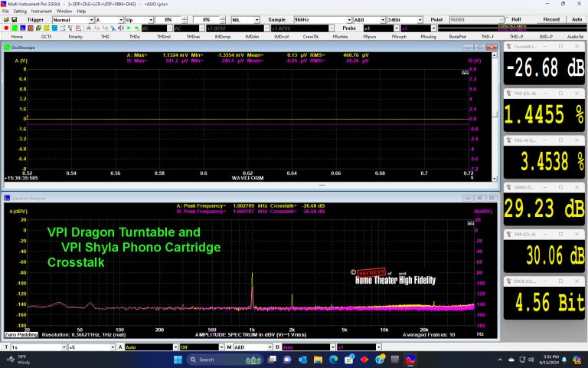Open the Windows Start menu
The height and width of the screenshot is (368, 588).
coord(178,360)
